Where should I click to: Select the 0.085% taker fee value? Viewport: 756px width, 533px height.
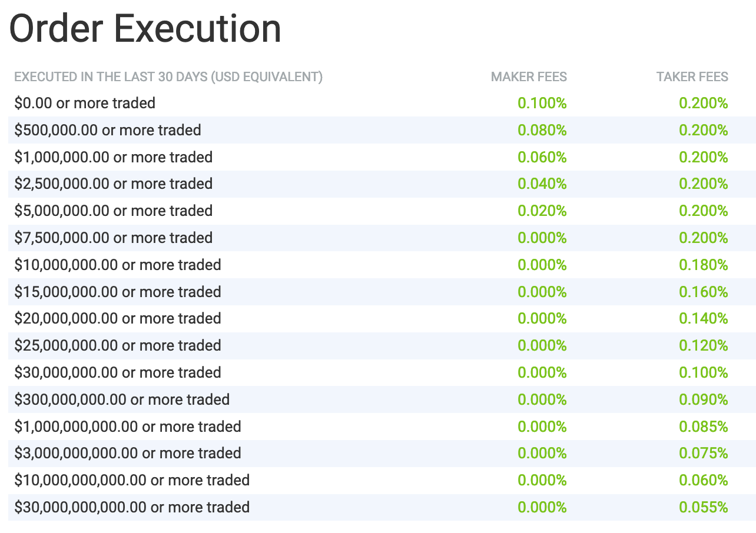704,427
